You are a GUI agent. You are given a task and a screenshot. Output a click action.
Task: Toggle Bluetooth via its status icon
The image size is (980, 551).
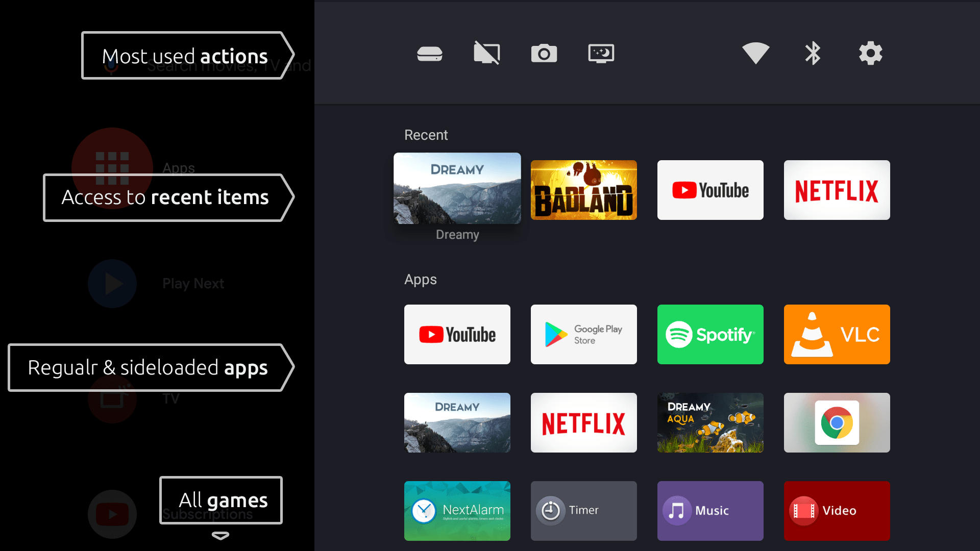click(x=812, y=53)
